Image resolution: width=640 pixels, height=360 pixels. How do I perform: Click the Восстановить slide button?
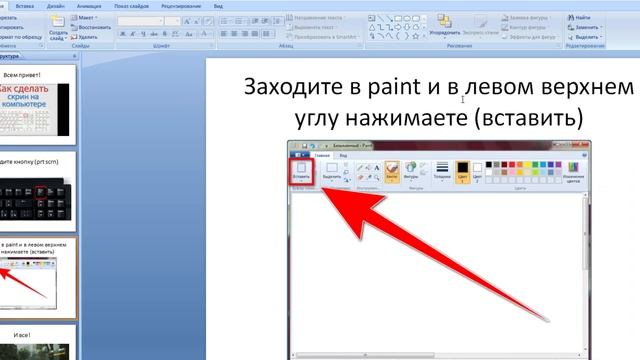click(91, 27)
